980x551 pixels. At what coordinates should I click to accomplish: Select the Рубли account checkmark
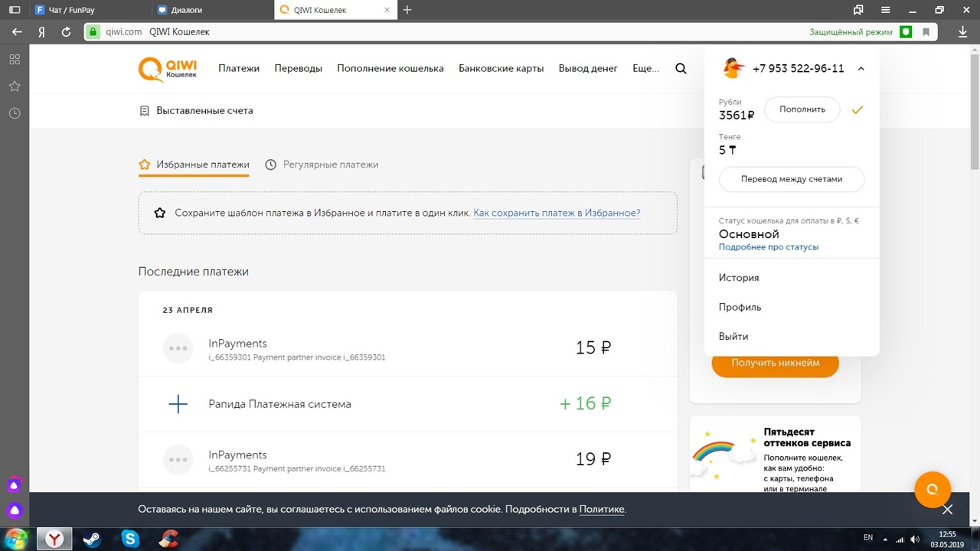857,109
